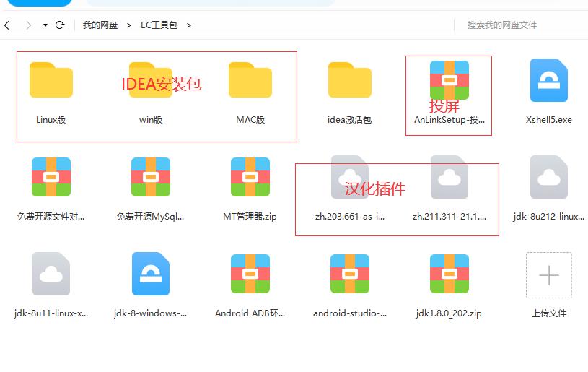Expand chevron after EC工具包 breadcrumb
The height and width of the screenshot is (372, 588).
coord(189,25)
